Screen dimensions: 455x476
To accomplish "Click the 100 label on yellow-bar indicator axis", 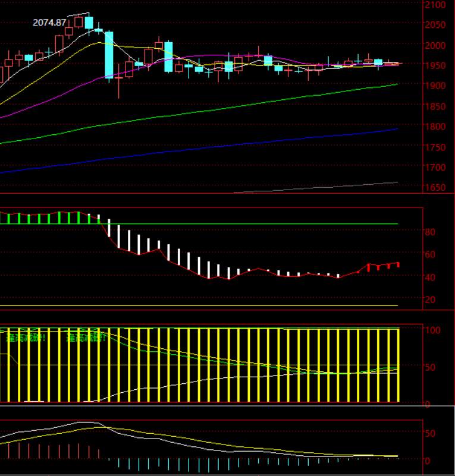I will coord(432,330).
